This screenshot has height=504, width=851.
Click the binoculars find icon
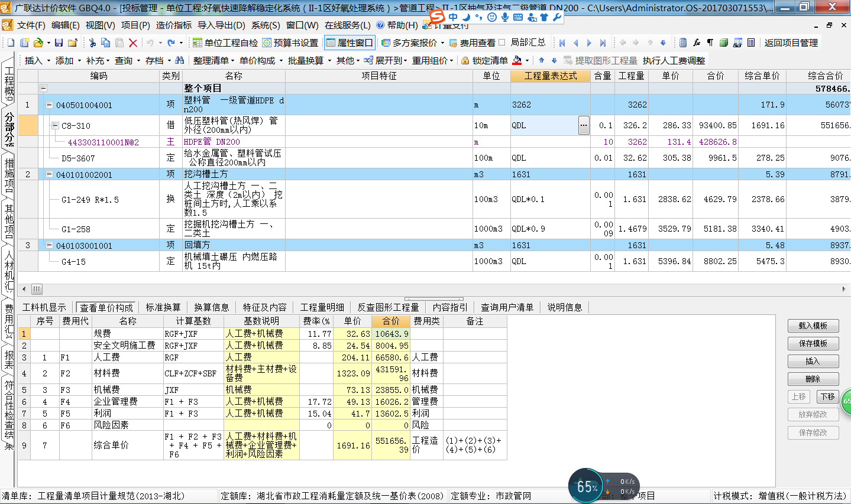pos(180,60)
